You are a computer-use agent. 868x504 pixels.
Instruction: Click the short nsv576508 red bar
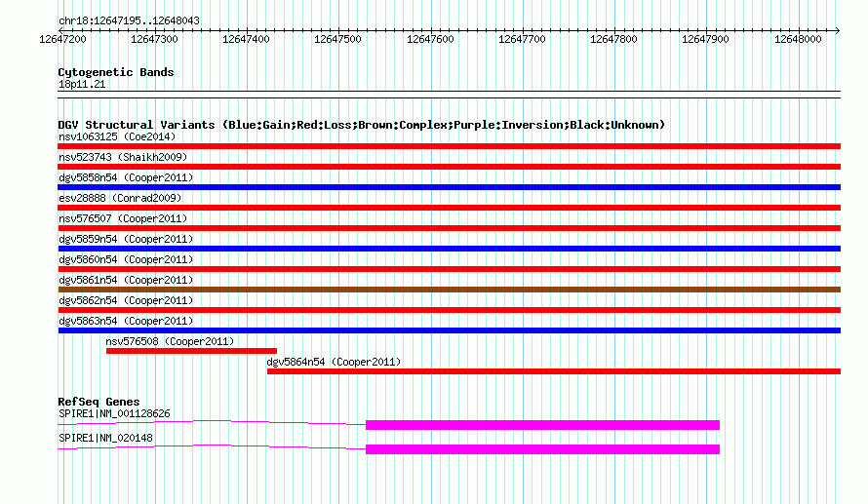click(191, 351)
